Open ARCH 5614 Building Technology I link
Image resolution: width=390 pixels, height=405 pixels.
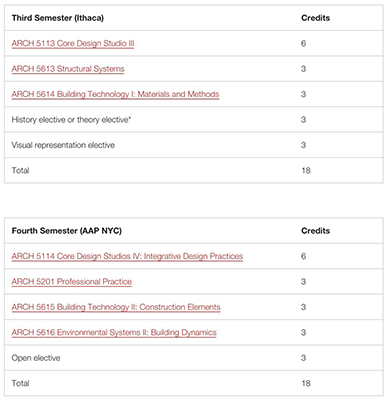coord(115,94)
